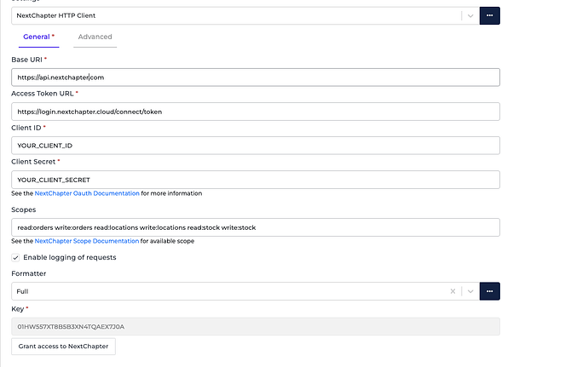Click the Access Token URL field
Screen dimensions: 588x367
click(x=256, y=112)
